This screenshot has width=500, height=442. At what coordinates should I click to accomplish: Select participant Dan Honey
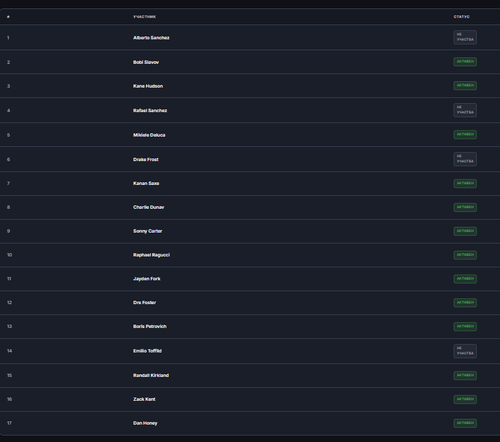[x=145, y=423]
